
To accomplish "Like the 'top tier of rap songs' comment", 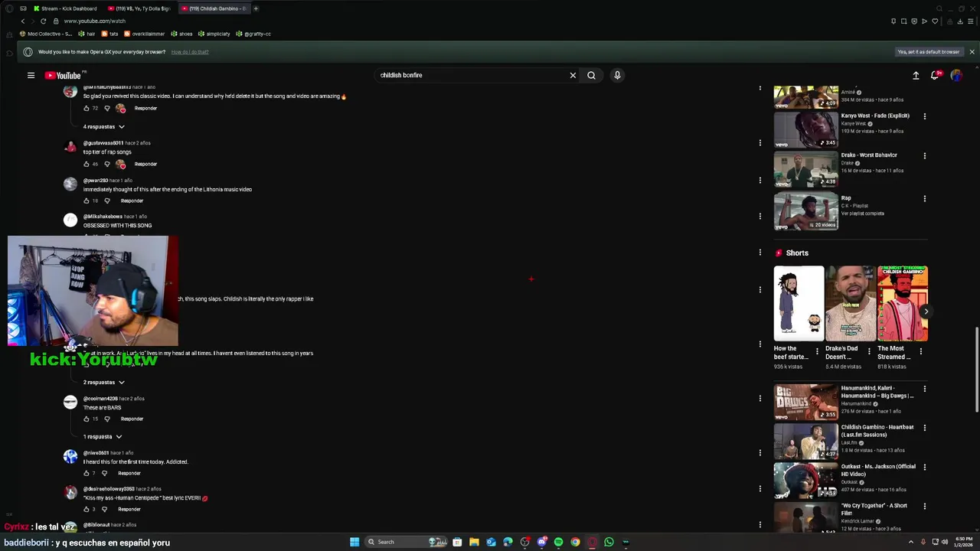I will [87, 164].
